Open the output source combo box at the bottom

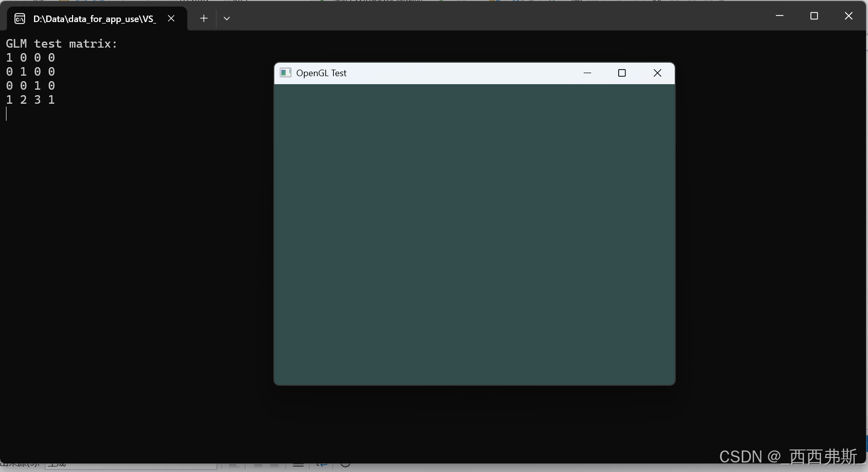(130, 465)
